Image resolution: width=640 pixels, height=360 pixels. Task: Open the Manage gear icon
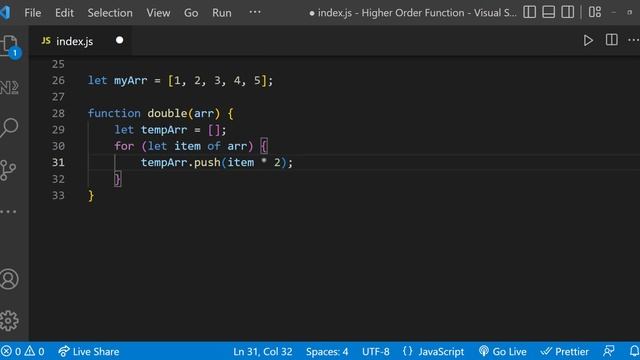(x=9, y=321)
